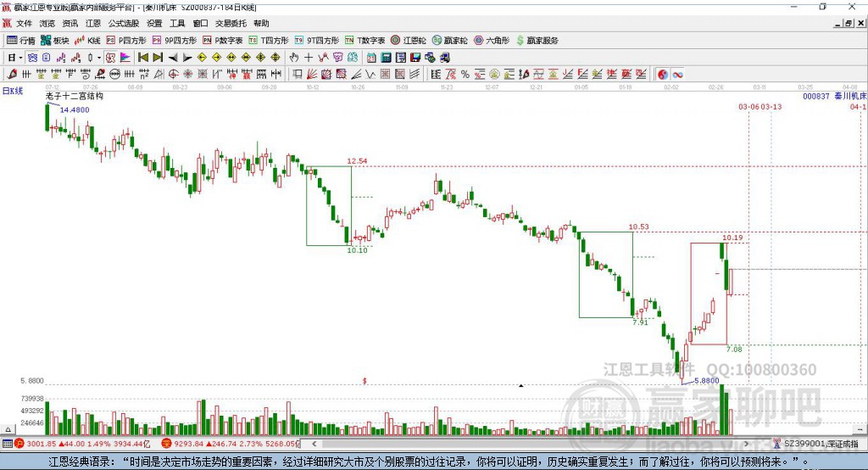This screenshot has height=470, width=868.
Task: Open the 窗口 menu
Action: click(x=200, y=23)
